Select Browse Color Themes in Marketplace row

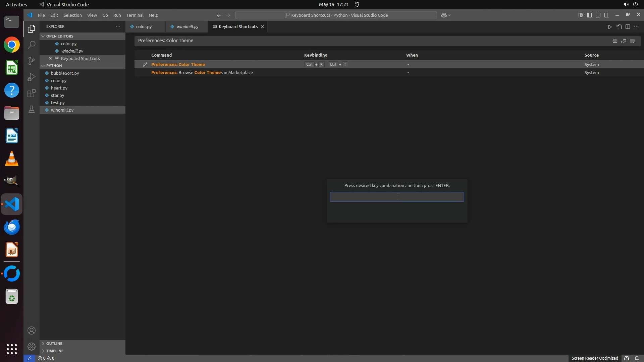(202, 72)
